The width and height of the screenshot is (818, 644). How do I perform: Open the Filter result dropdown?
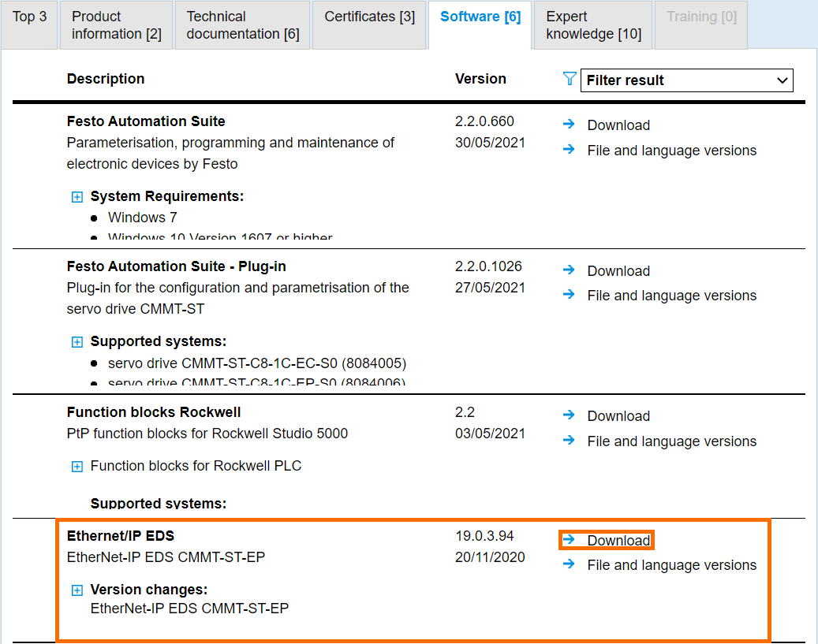point(686,80)
